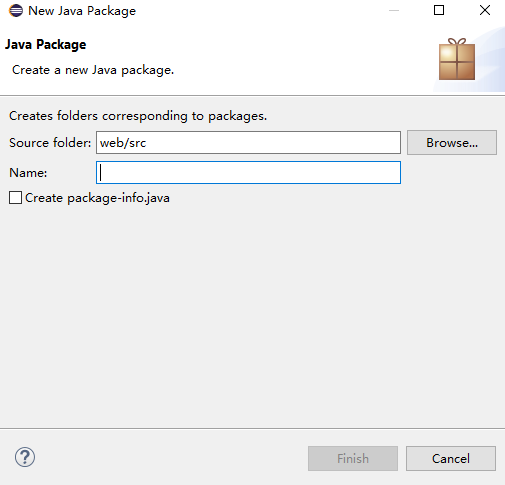Focus the package Name input field

point(248,173)
